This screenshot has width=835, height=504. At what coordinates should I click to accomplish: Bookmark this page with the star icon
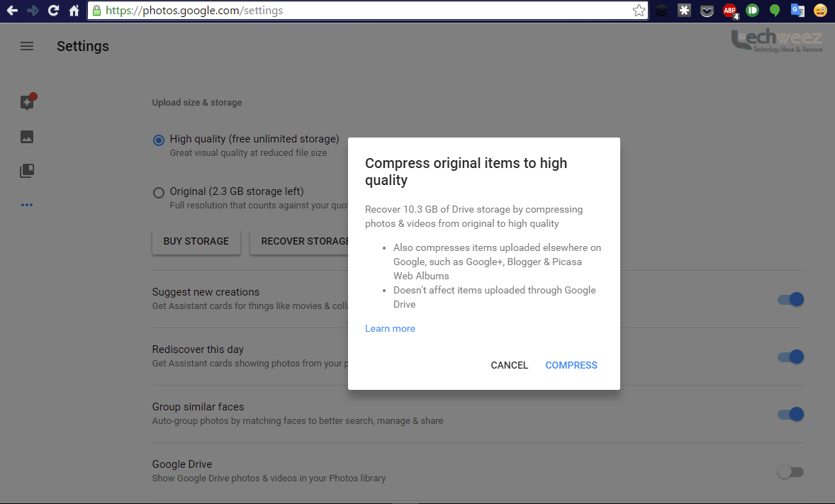click(639, 11)
